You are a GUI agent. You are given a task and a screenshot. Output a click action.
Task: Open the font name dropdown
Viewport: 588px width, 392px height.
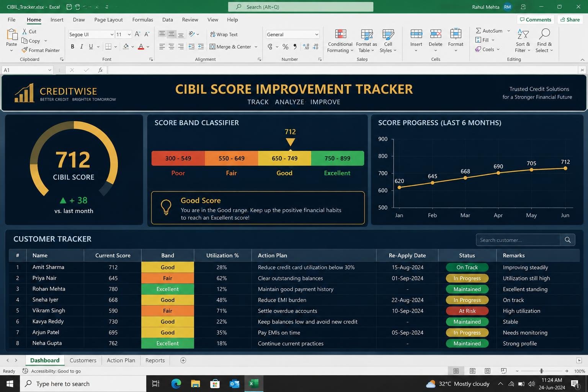(x=112, y=34)
